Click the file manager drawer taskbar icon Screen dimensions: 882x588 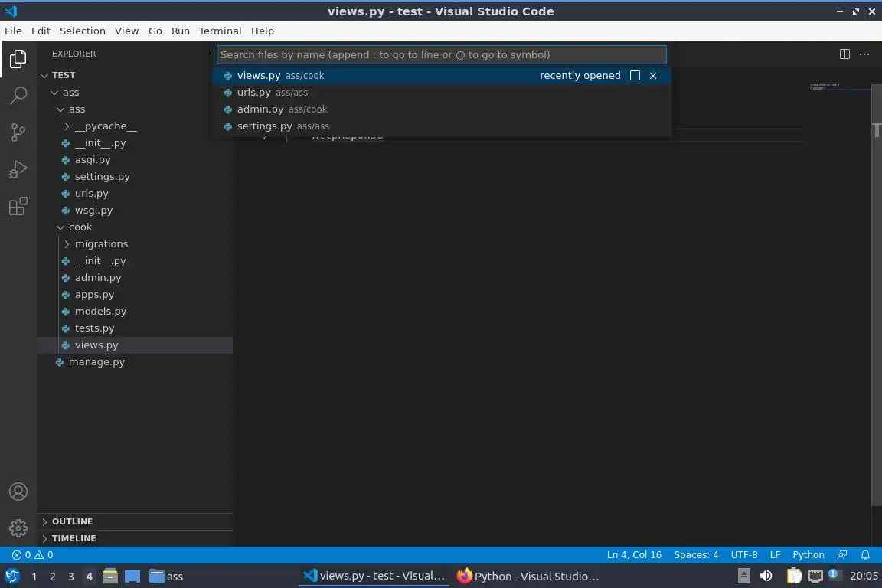[x=110, y=577]
